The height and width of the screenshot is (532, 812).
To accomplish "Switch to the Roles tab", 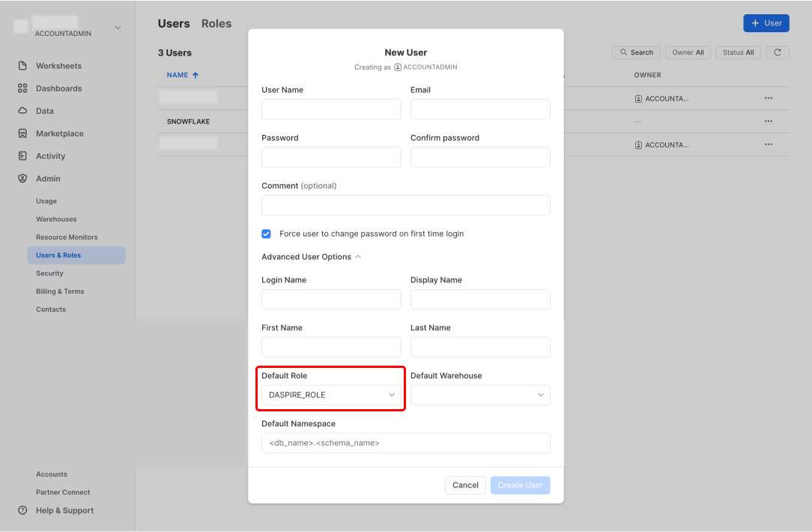I will pos(216,24).
